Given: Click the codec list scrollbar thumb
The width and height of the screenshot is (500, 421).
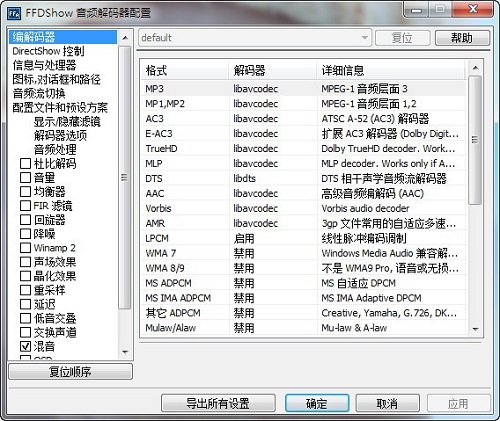Looking at the screenshot, I should pyautogui.click(x=475, y=140).
